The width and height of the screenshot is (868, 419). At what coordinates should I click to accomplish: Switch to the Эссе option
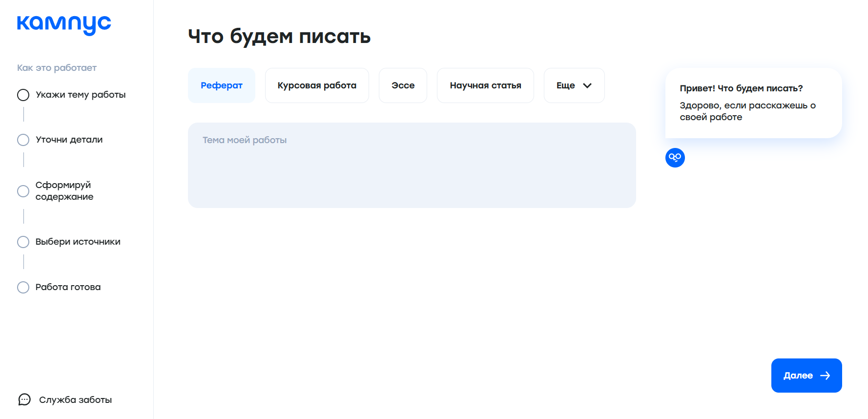[x=403, y=85]
